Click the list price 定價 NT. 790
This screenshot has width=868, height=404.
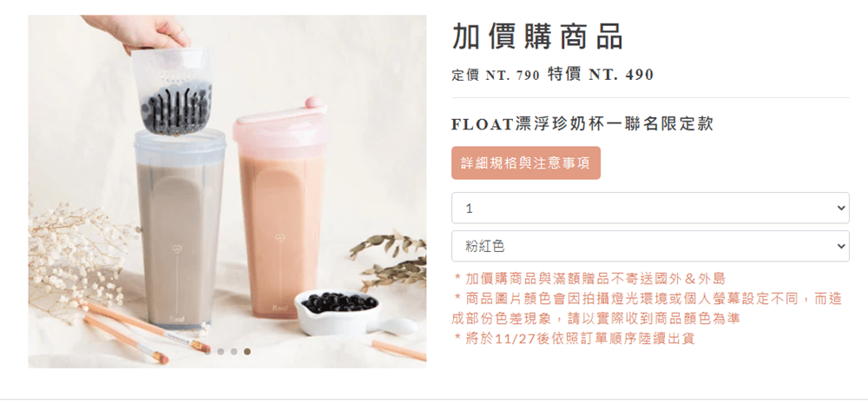coord(496,75)
